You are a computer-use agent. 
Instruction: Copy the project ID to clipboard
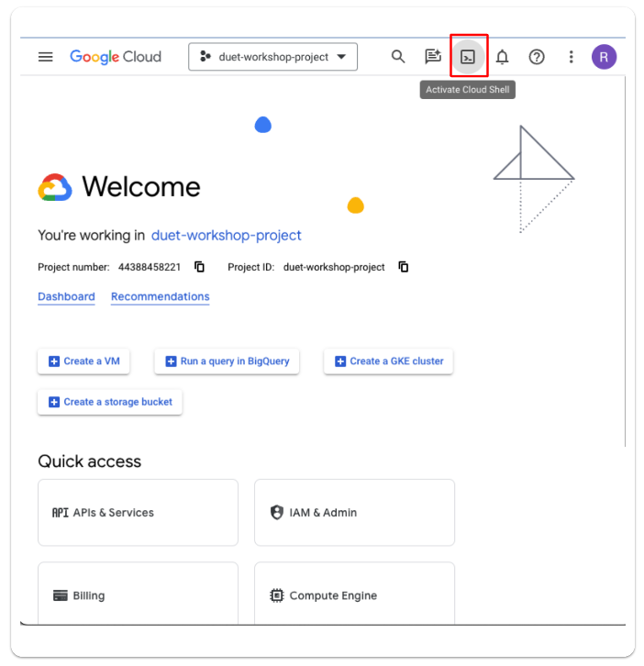tap(403, 267)
